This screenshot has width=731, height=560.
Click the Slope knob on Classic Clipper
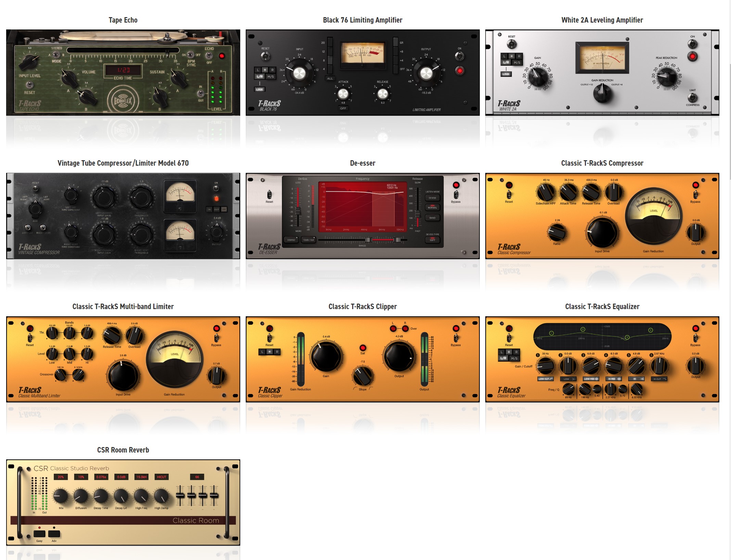click(362, 376)
